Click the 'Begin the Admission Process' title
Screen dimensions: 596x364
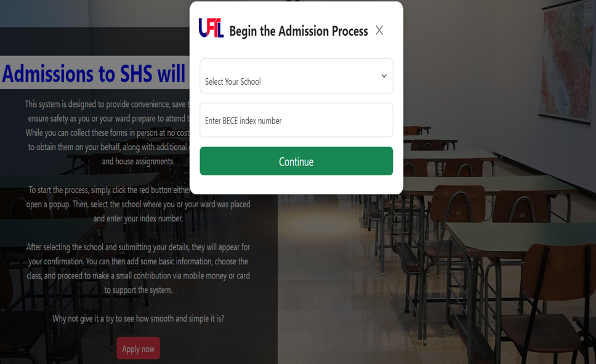point(299,31)
